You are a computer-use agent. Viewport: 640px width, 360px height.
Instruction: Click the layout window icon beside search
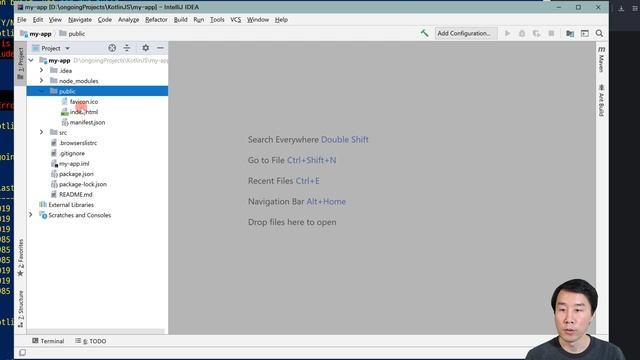[584, 33]
